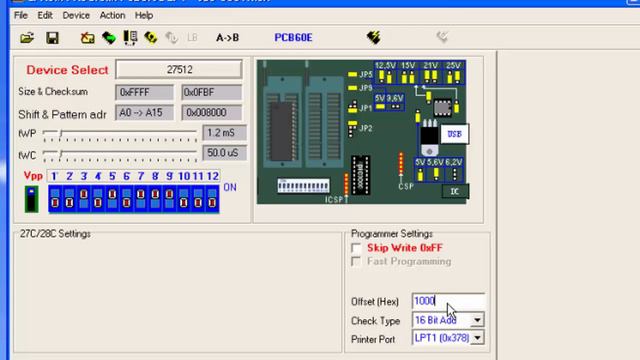The width and height of the screenshot is (640, 360).
Task: Toggle DIP switch 10
Action: pos(184,198)
